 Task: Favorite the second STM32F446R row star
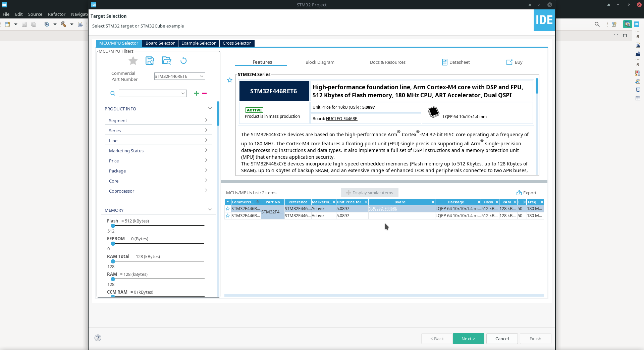click(228, 215)
